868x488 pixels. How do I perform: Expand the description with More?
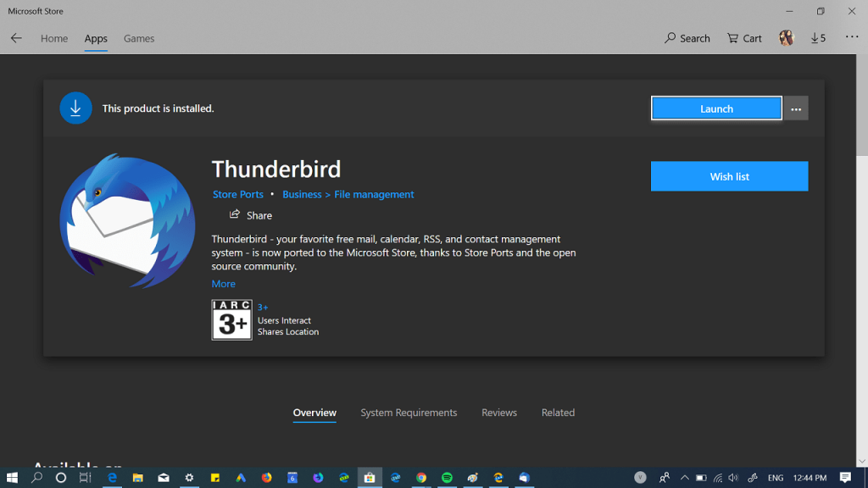click(223, 283)
